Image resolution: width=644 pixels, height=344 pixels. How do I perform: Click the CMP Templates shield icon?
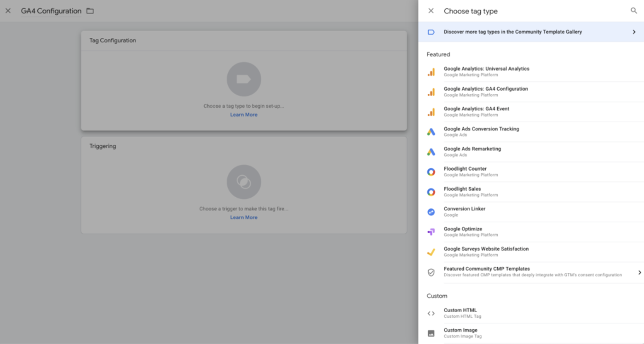tap(431, 272)
